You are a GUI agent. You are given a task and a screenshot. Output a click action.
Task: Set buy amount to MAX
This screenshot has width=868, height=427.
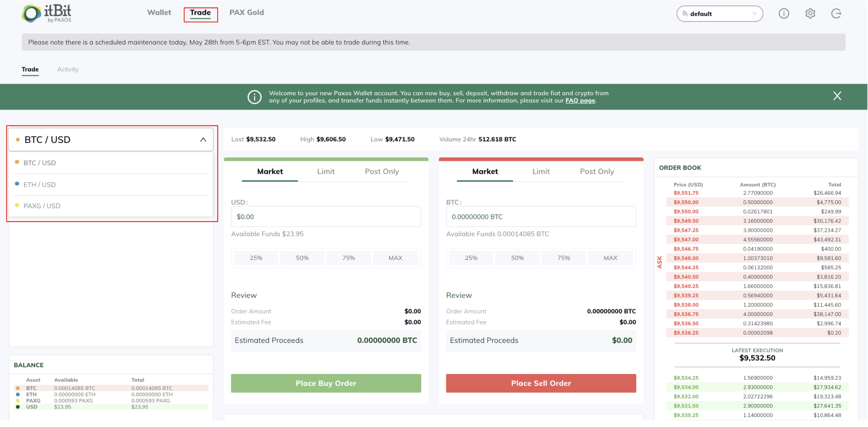pyautogui.click(x=395, y=258)
